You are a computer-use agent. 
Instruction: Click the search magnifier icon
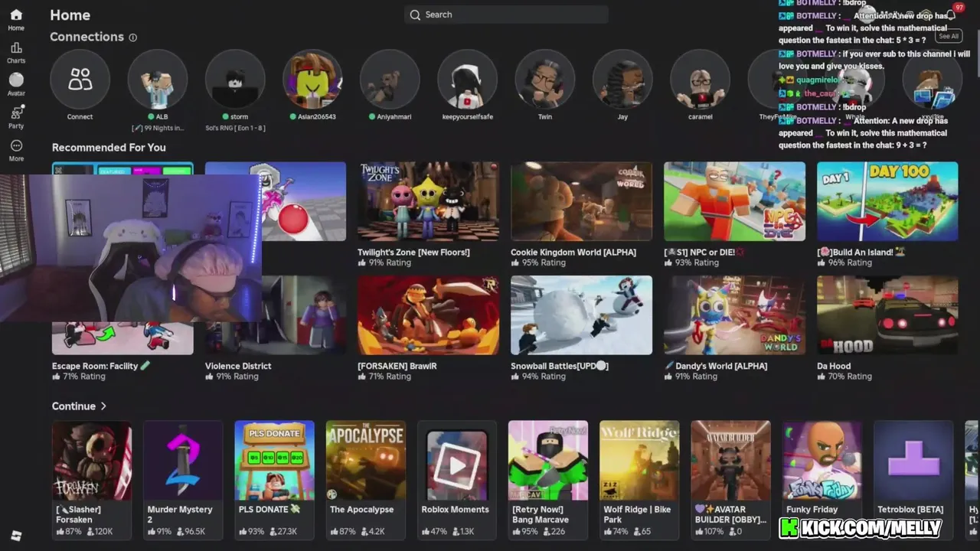point(415,15)
